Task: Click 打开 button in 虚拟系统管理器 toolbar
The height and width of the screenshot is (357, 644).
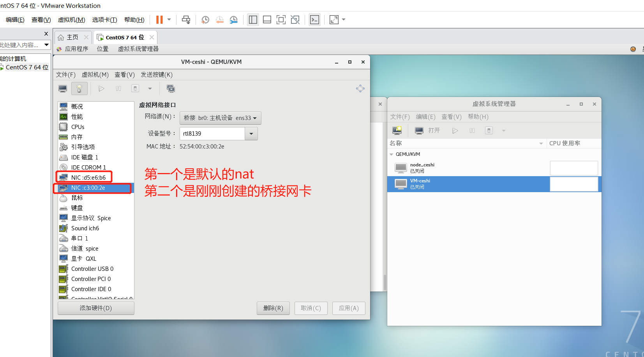Action: 427,130
